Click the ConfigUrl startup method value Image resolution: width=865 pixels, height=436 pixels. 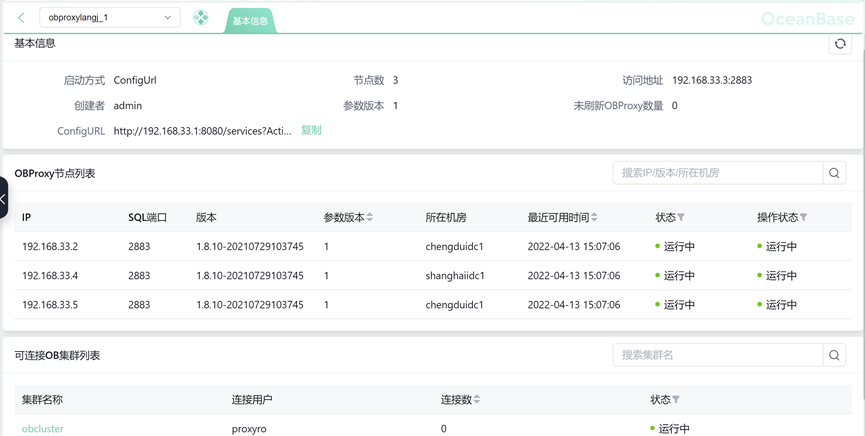click(x=135, y=80)
